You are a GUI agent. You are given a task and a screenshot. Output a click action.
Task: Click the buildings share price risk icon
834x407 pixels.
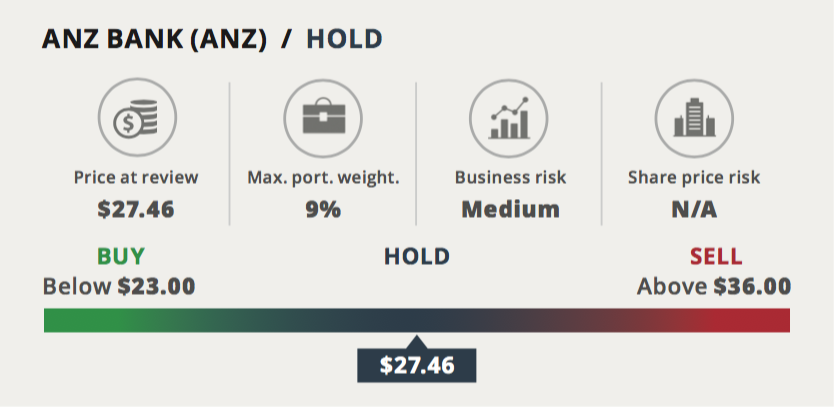(x=694, y=118)
